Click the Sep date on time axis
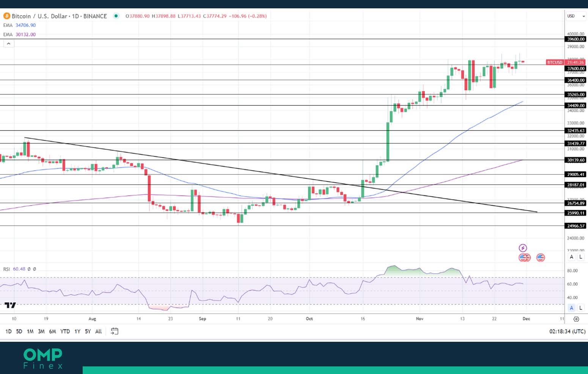588x374 pixels. pyautogui.click(x=203, y=319)
